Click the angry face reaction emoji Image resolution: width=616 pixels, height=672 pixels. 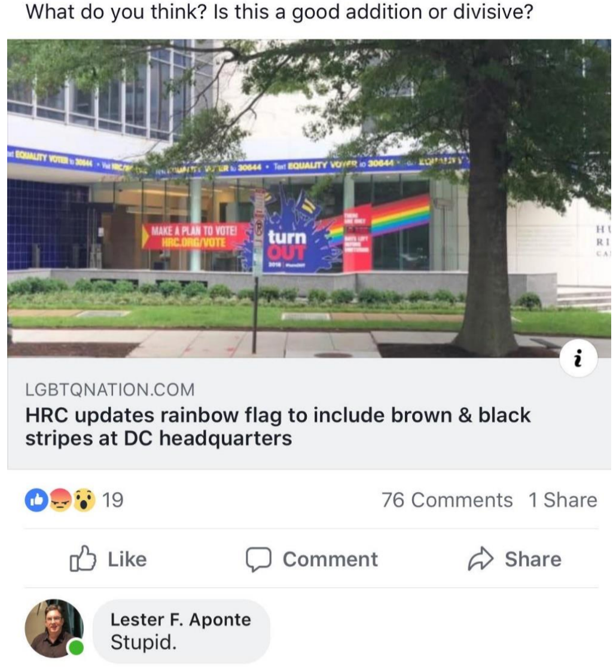click(61, 500)
